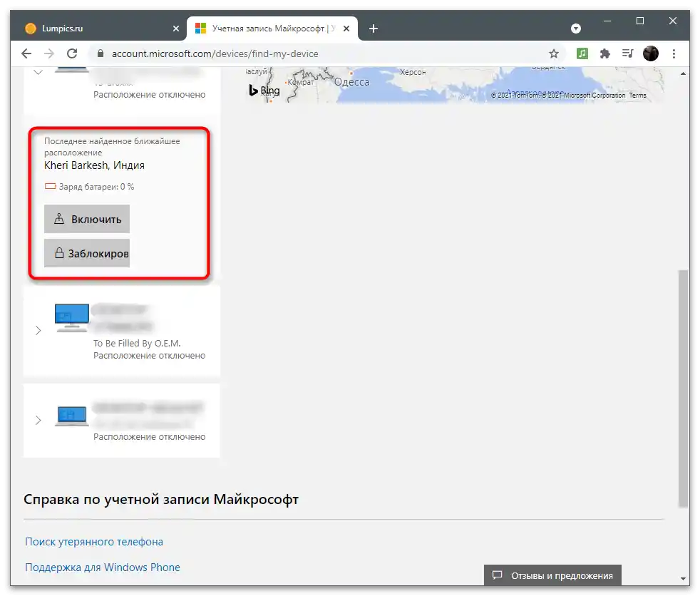Open Отзывы и предложения feedback button
Image resolution: width=700 pixels, height=596 pixels.
click(x=552, y=575)
